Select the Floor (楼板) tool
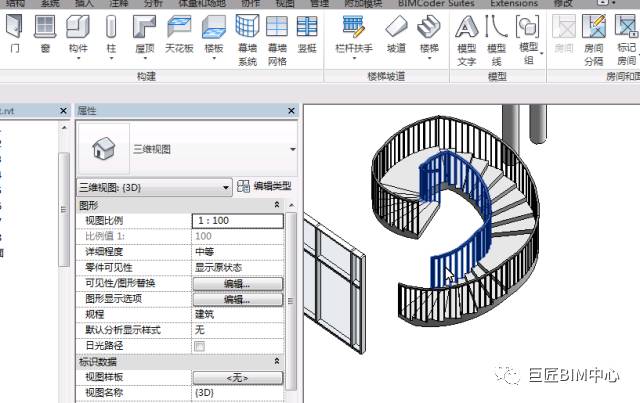 tap(213, 34)
